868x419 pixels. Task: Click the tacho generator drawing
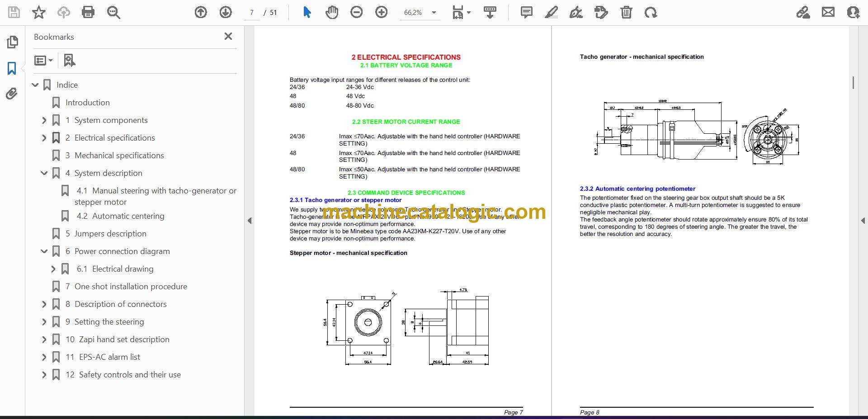click(697, 133)
